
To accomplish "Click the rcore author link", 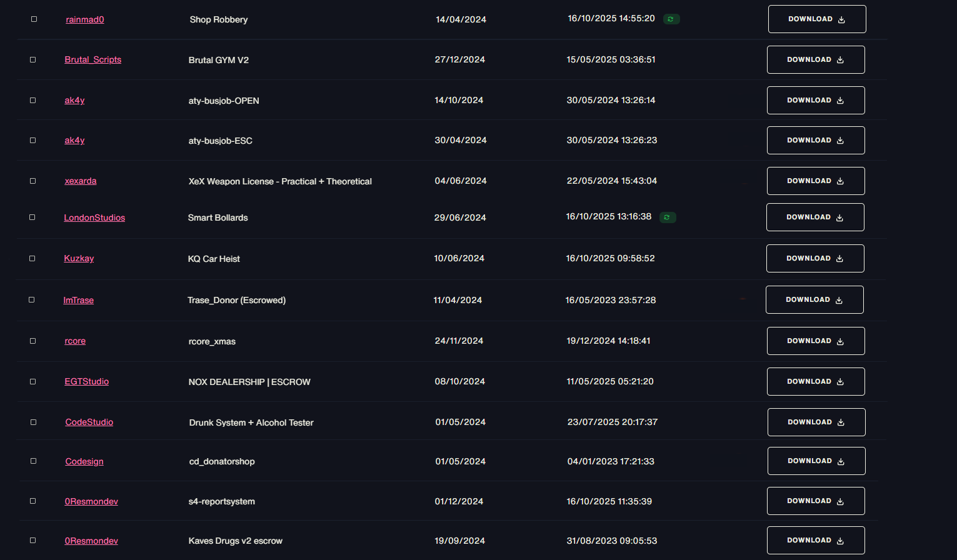I will [75, 341].
